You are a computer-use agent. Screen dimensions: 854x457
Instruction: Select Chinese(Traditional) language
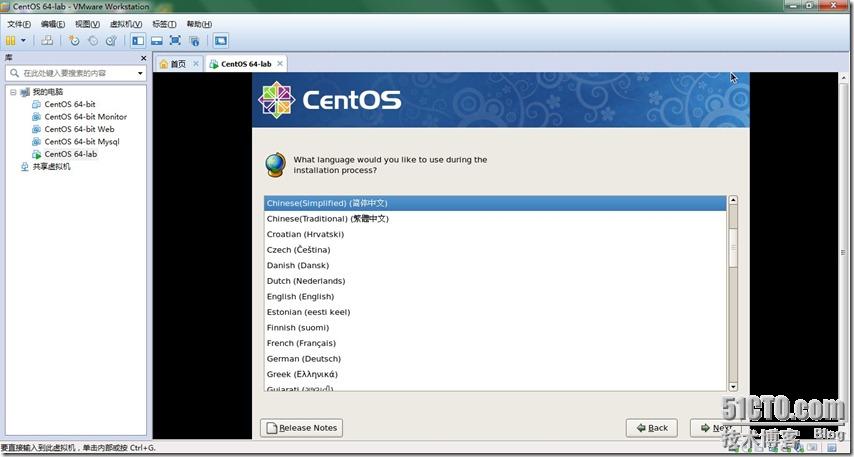[495, 218]
